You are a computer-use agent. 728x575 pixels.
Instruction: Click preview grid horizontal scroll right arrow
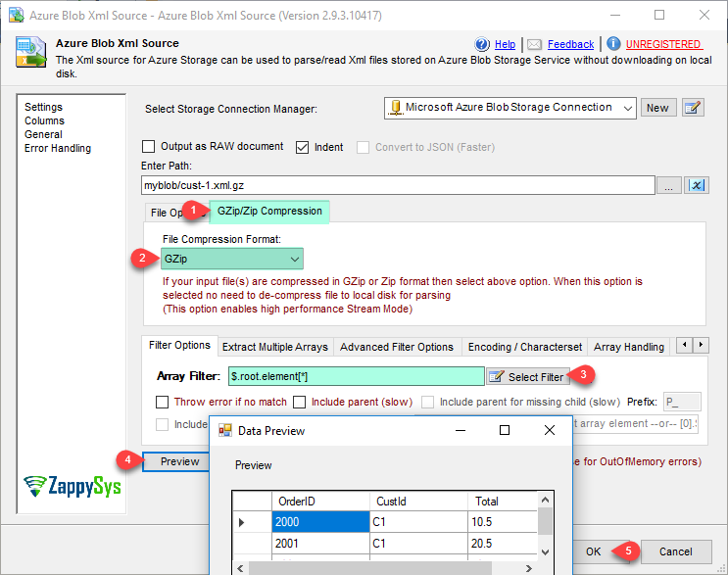click(x=529, y=568)
